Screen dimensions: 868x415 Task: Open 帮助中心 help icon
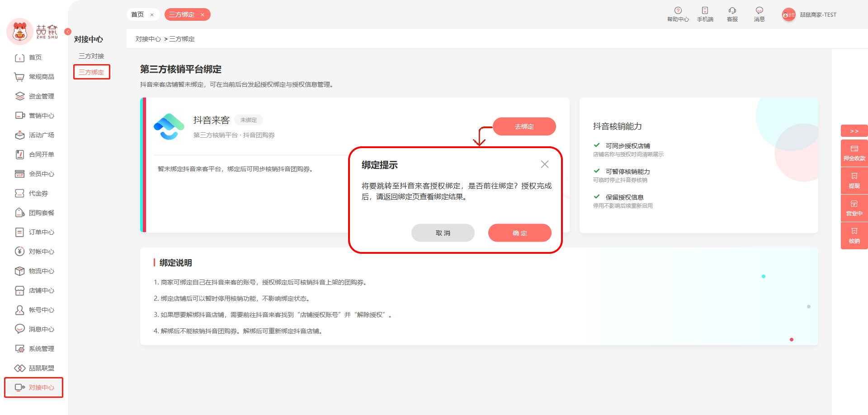tap(678, 10)
